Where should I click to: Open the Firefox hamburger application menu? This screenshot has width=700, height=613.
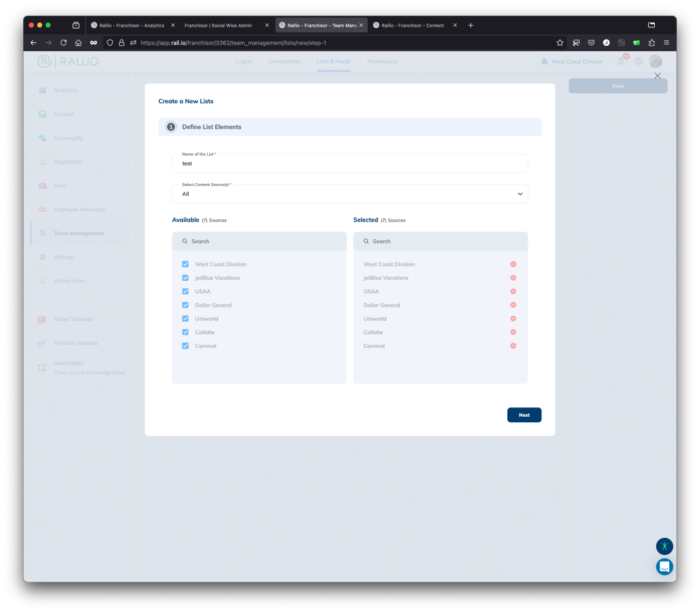pyautogui.click(x=667, y=42)
